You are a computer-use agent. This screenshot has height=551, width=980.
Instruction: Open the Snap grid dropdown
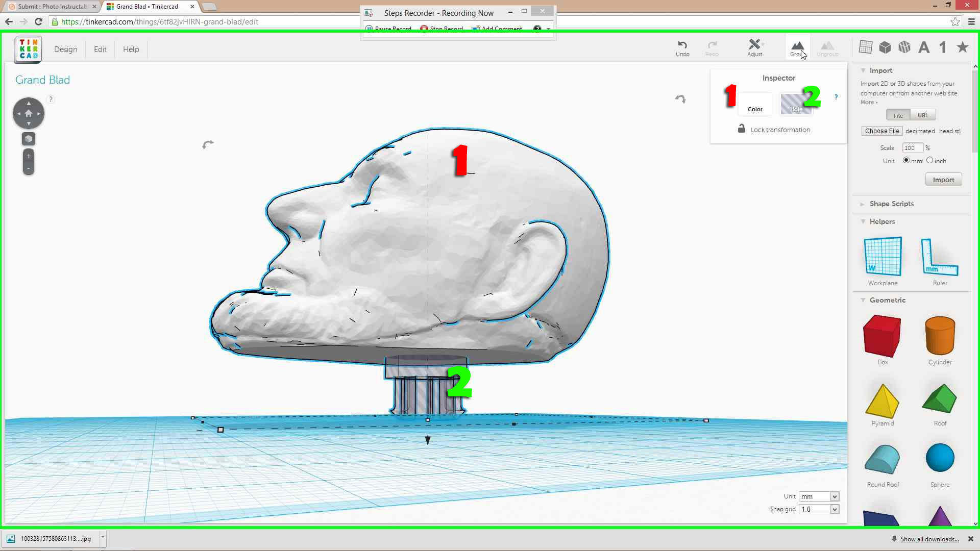819,509
